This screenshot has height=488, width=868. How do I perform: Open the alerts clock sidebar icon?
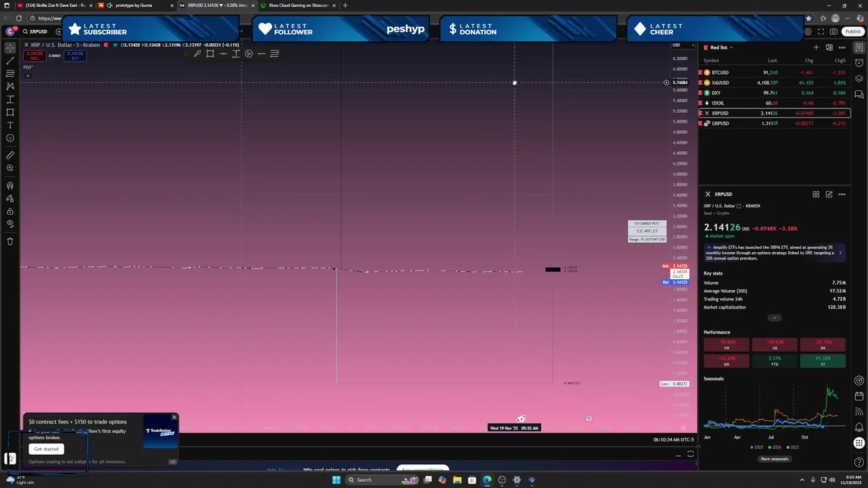(859, 63)
